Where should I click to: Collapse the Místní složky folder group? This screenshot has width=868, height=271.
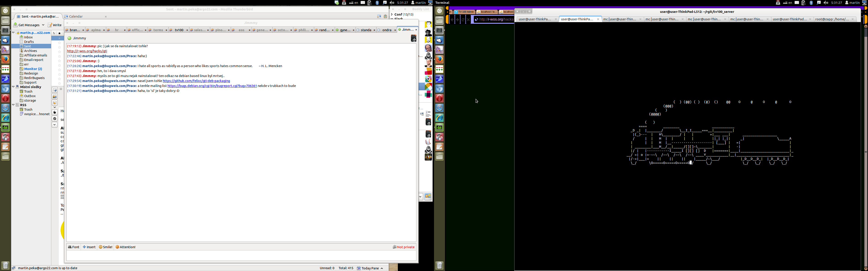(14, 87)
